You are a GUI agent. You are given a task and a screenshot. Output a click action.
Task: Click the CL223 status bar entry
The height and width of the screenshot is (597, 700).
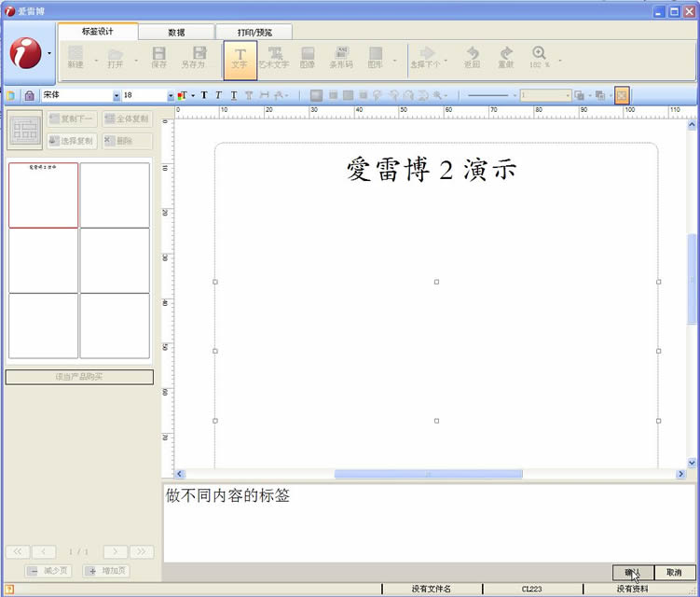531,589
